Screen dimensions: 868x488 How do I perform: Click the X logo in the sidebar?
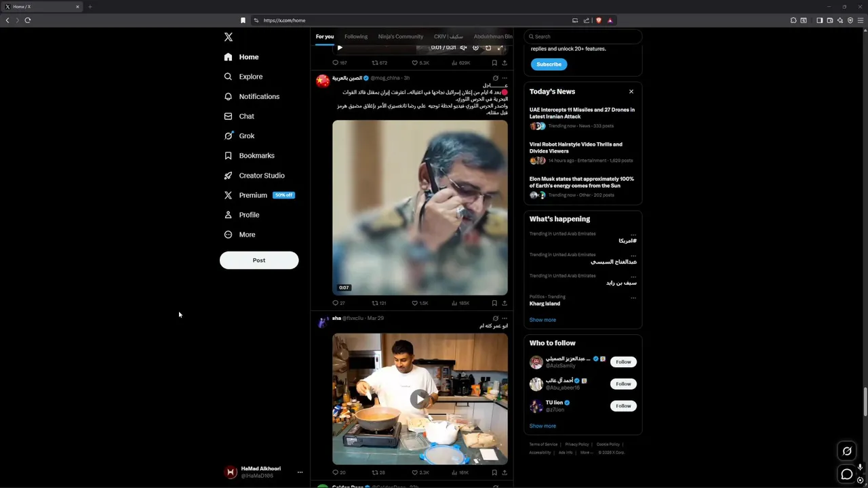(229, 37)
